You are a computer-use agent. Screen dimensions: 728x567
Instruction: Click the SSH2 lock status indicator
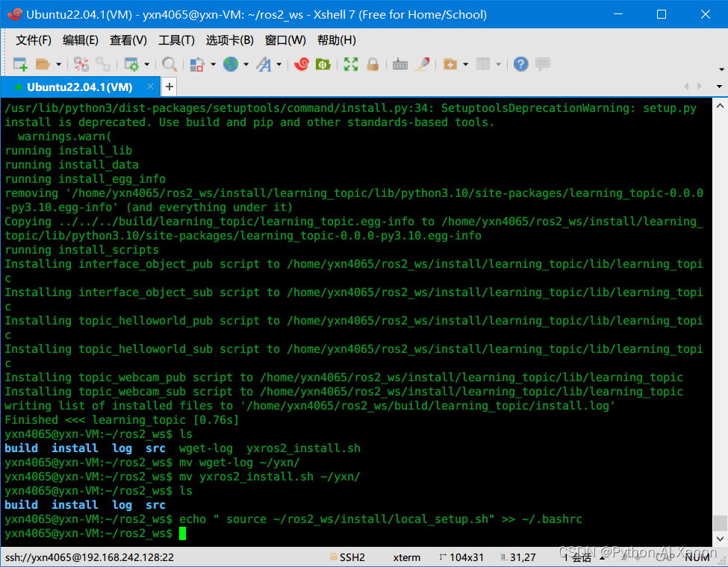[347, 557]
